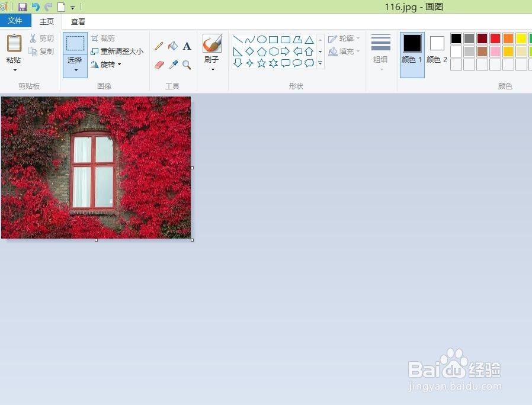Switch to the 查看 view tab

(x=78, y=21)
